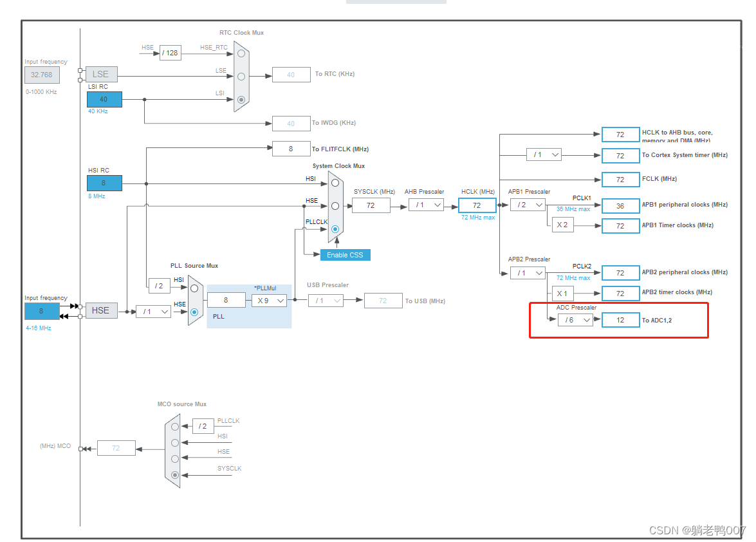756x542 pixels.
Task: Edit the 32.768 input frequency field
Action: 42,75
